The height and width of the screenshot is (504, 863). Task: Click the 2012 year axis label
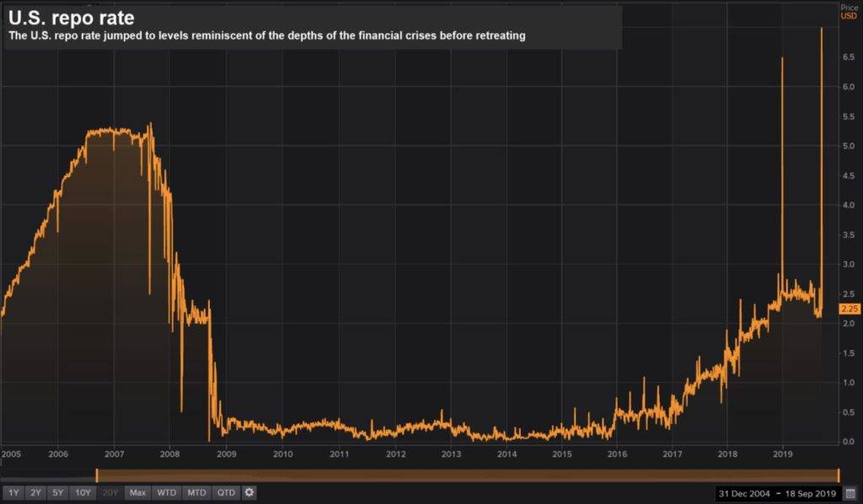pos(394,453)
